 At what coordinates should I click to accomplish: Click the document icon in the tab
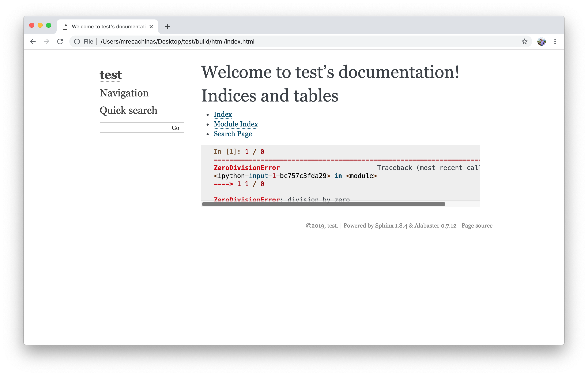click(65, 26)
